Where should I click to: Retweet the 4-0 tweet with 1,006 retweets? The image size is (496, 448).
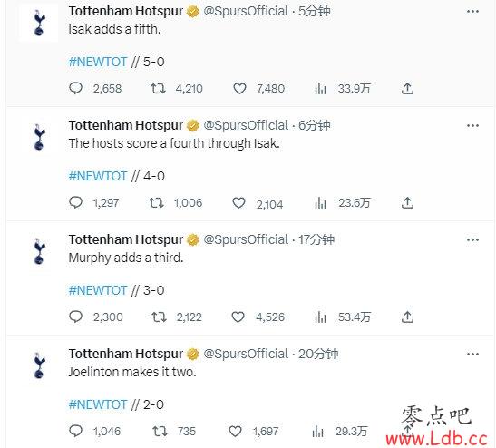(156, 203)
